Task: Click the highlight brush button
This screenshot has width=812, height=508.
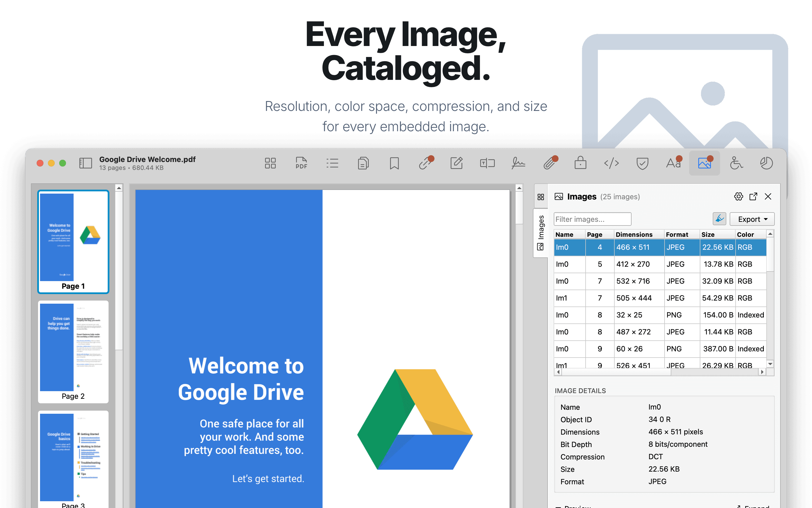Action: [x=720, y=219]
